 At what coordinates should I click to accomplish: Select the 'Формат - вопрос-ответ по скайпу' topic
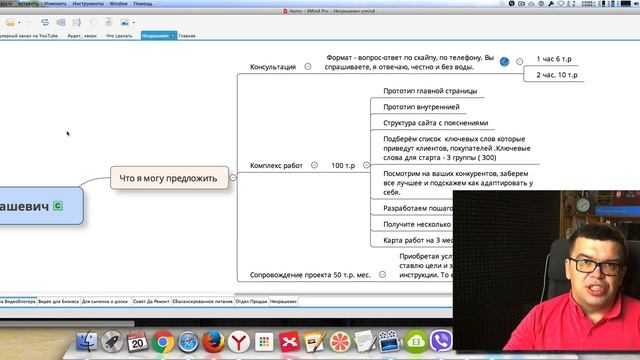[409, 62]
